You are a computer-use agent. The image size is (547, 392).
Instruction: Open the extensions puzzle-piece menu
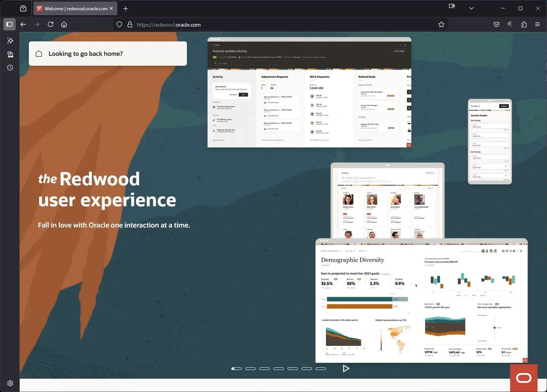click(524, 24)
